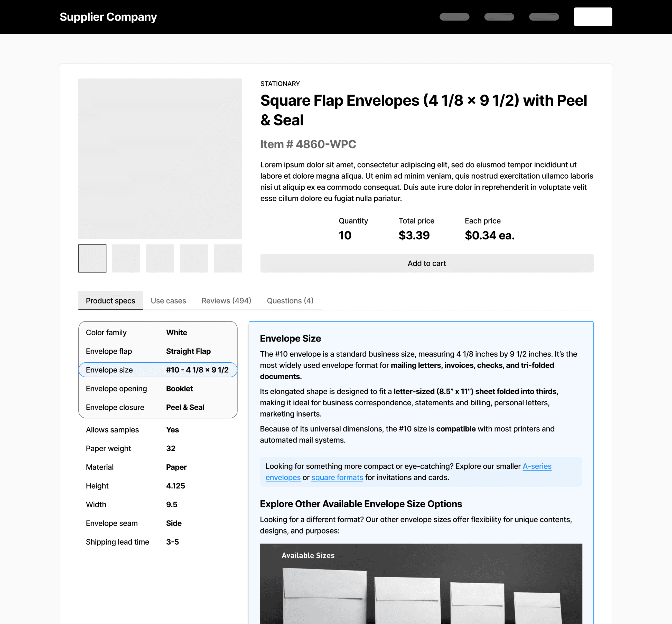This screenshot has height=624, width=672.
Task: Click the first gray header nav placeholder
Action: (454, 17)
